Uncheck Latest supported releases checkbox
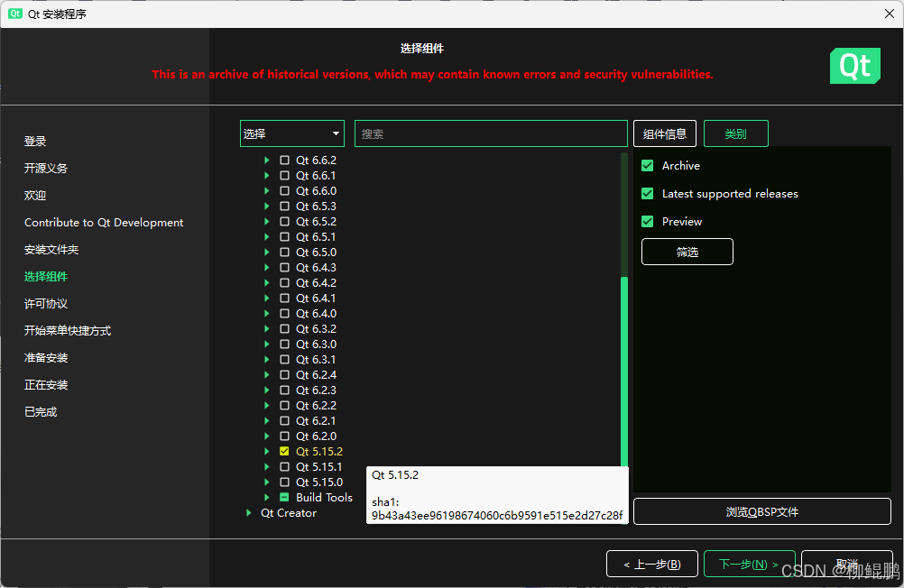 [648, 194]
